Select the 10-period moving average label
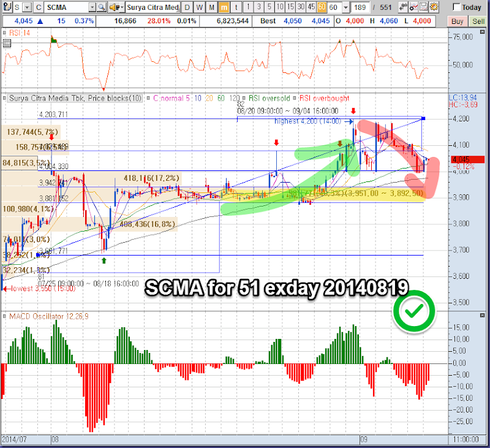This screenshot has width=490, height=448. click(198, 98)
